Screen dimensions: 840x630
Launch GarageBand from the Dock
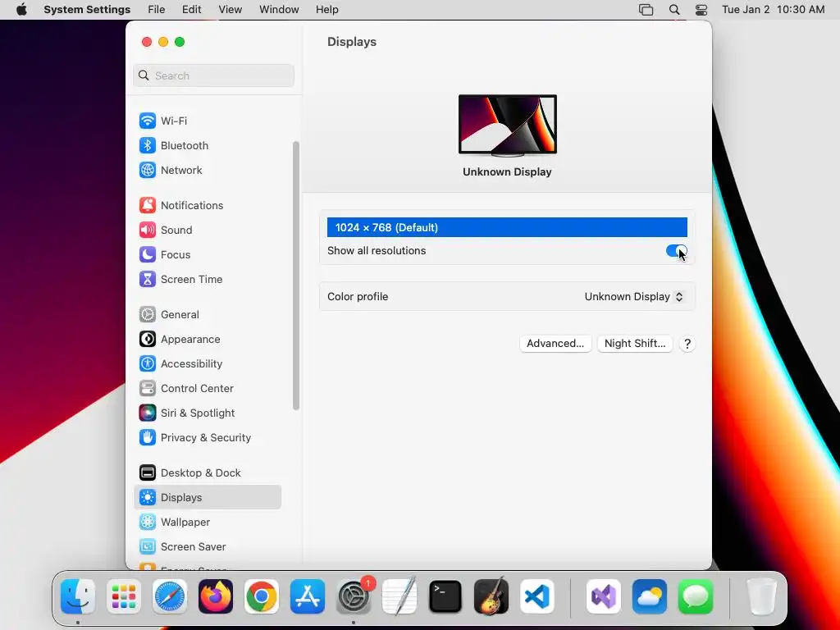pos(491,596)
